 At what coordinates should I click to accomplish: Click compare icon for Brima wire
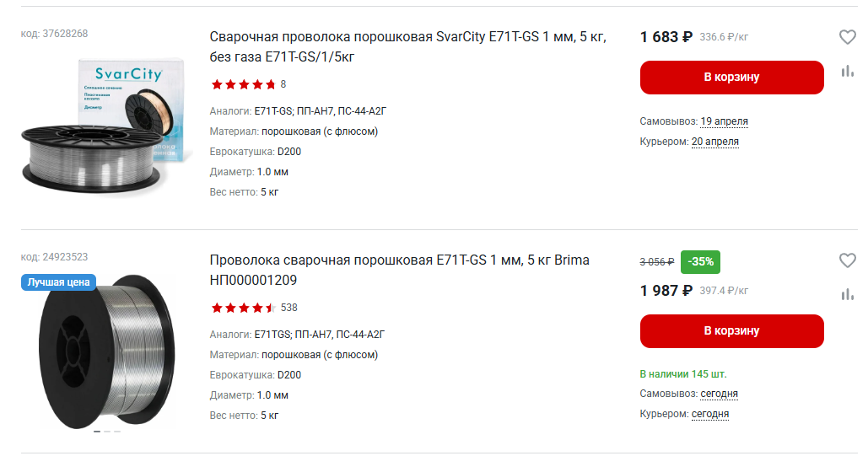tap(847, 294)
